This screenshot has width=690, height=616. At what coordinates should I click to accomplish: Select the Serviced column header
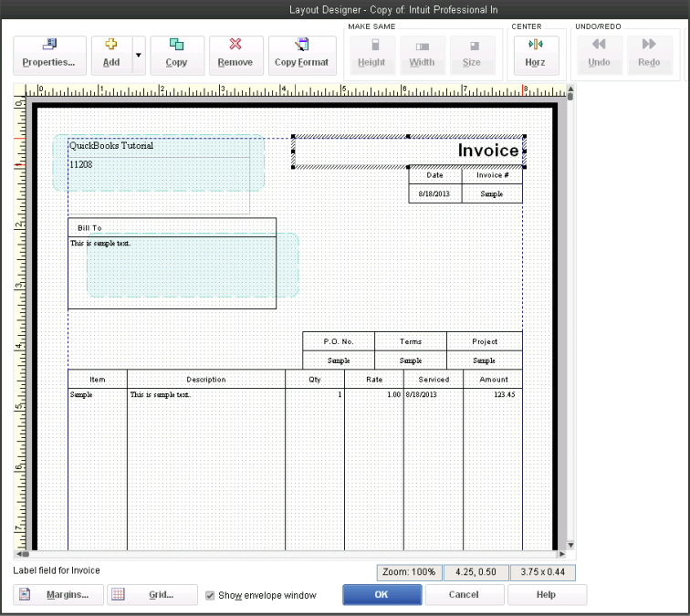point(434,380)
